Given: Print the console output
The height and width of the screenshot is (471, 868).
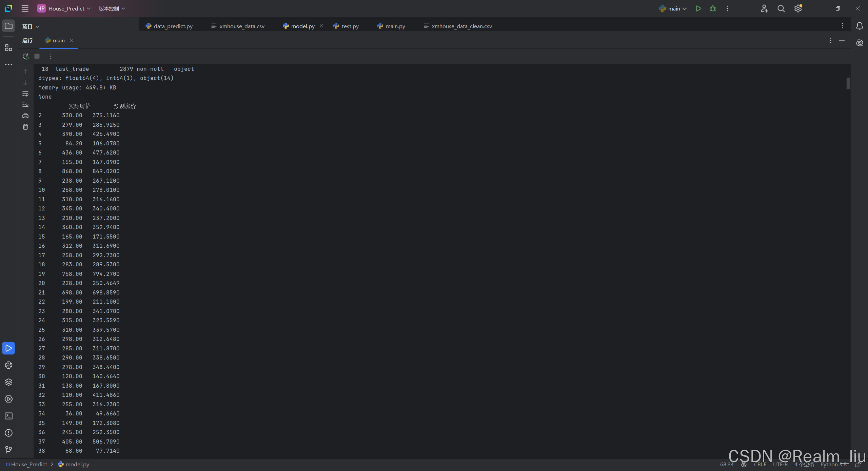Looking at the screenshot, I should [25, 116].
